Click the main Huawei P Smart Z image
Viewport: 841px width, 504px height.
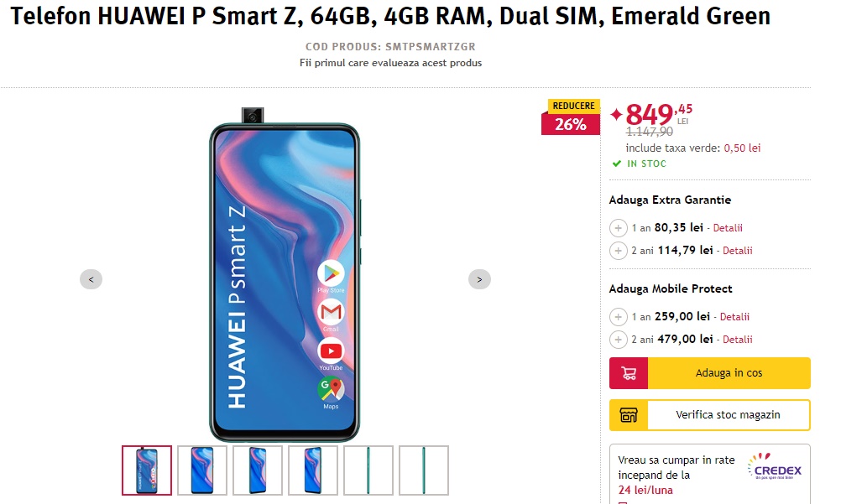pyautogui.click(x=285, y=274)
